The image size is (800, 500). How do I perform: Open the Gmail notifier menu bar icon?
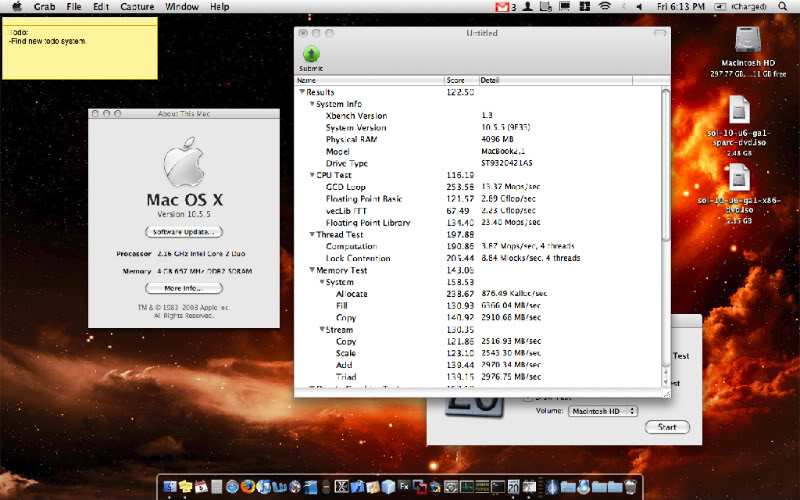[x=503, y=7]
